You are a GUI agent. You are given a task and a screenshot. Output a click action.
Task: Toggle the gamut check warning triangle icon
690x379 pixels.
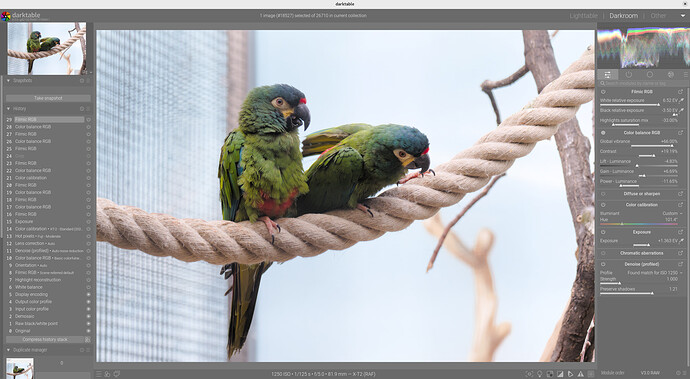pyautogui.click(x=580, y=374)
